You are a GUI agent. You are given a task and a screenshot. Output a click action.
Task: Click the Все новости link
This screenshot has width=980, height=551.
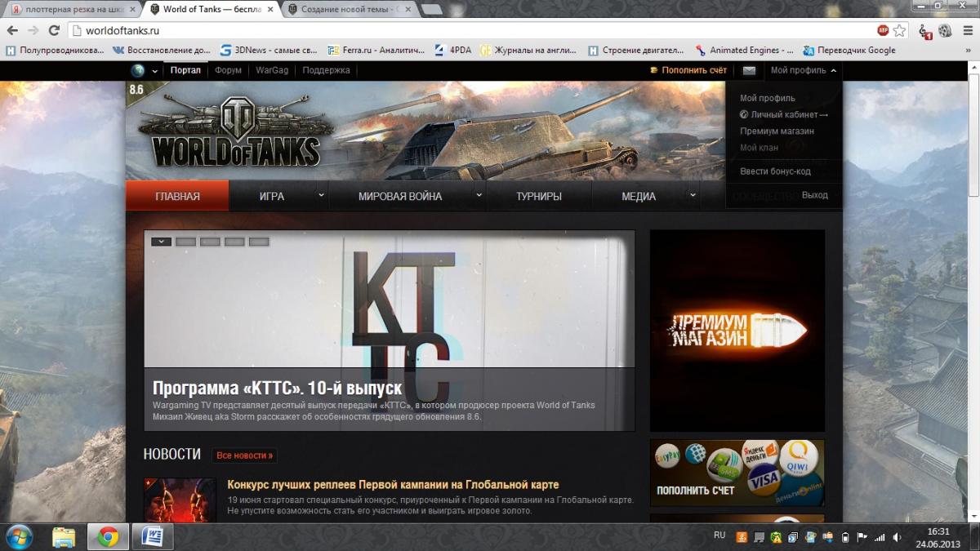pos(245,455)
